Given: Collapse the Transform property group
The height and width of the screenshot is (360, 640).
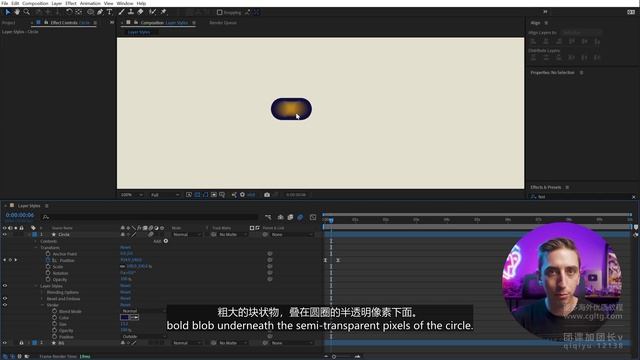Looking at the screenshot, I should (x=36, y=248).
